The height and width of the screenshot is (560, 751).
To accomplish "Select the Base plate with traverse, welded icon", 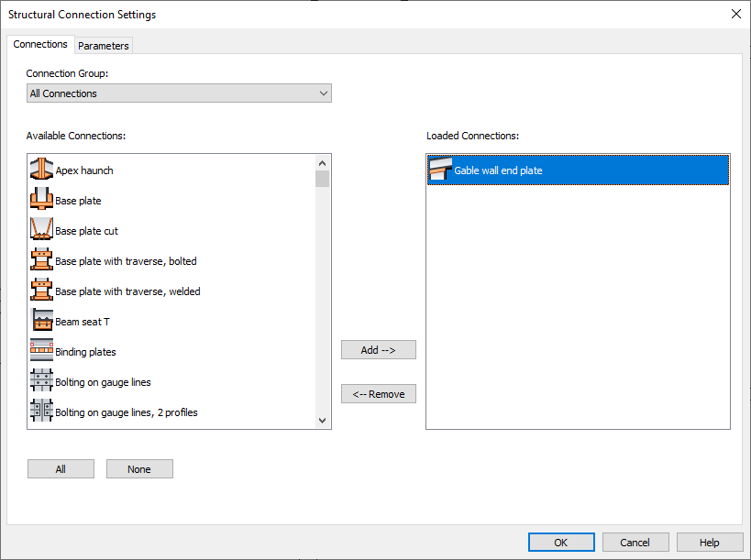I will click(40, 291).
